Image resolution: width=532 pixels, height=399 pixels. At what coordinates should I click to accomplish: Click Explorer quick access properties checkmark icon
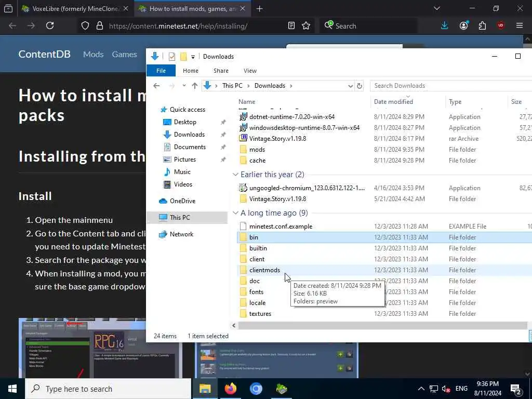click(x=172, y=57)
